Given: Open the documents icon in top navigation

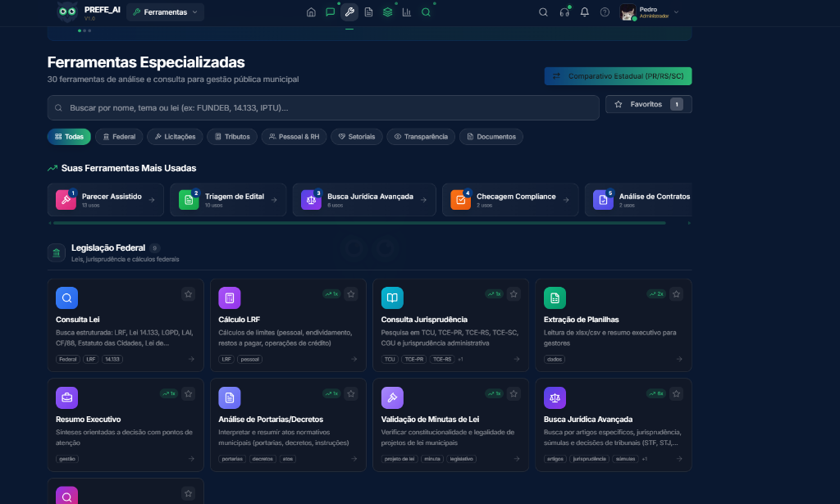Looking at the screenshot, I should coord(368,11).
